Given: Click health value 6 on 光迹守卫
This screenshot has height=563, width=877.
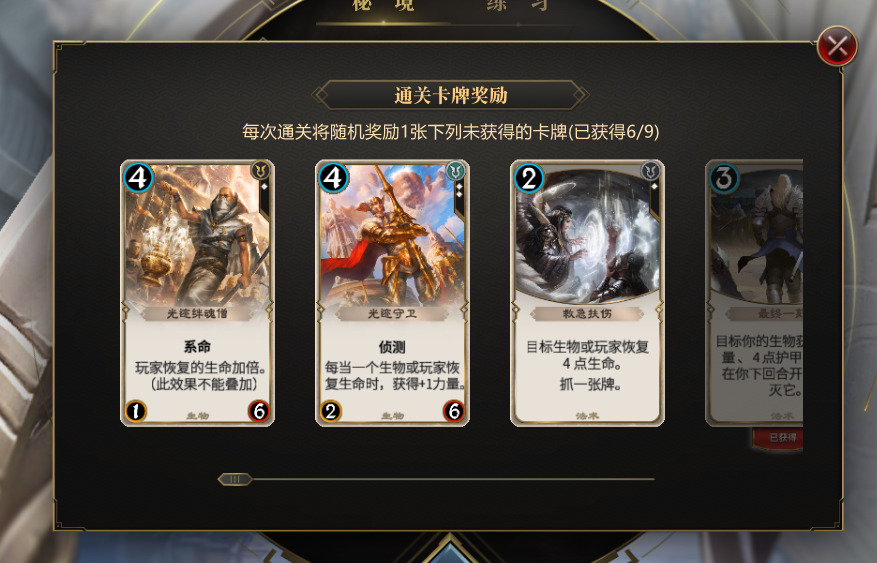Looking at the screenshot, I should [454, 411].
